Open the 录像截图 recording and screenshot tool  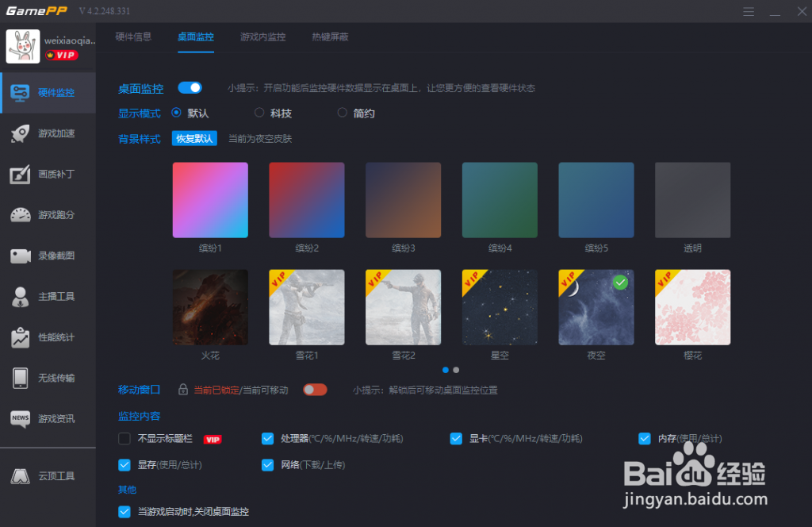click(x=48, y=256)
